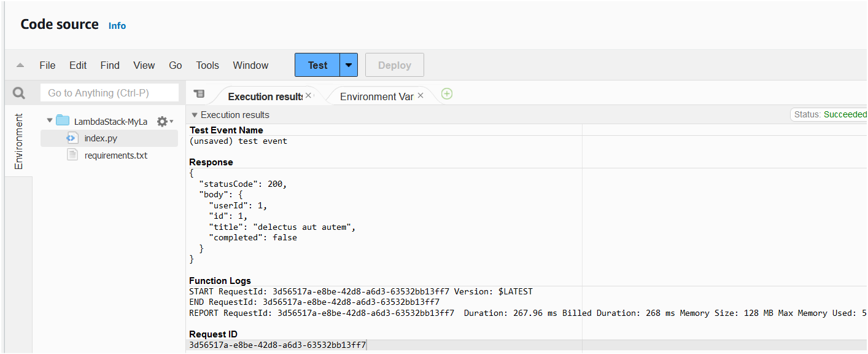868x354 pixels.
Task: Click the text file icon beside requirements.txt
Action: pyautogui.click(x=72, y=155)
